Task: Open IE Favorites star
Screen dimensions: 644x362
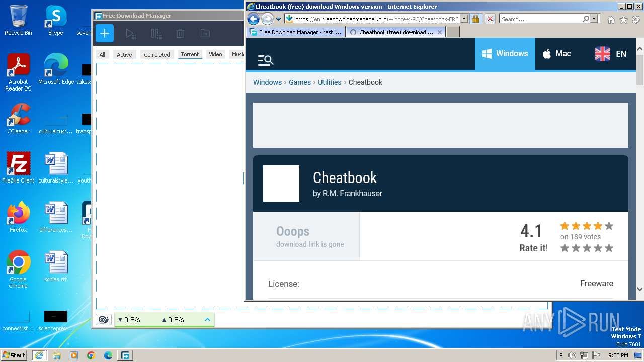Action: 623,20
